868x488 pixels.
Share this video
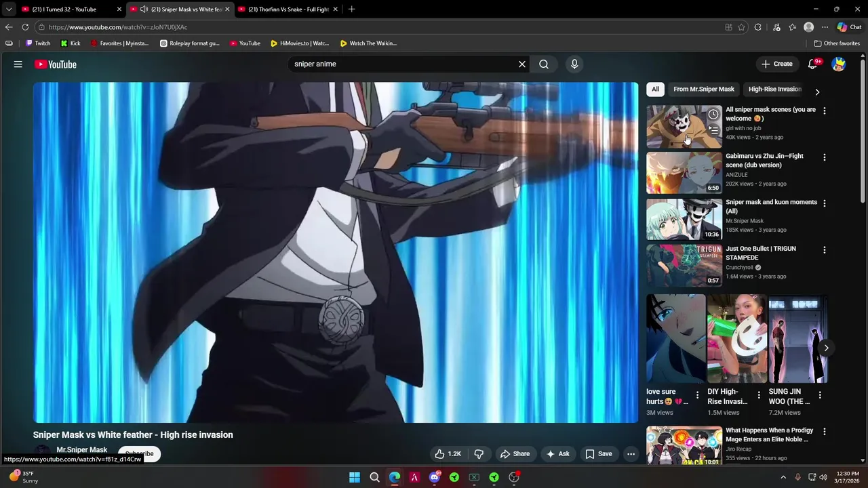point(515,454)
